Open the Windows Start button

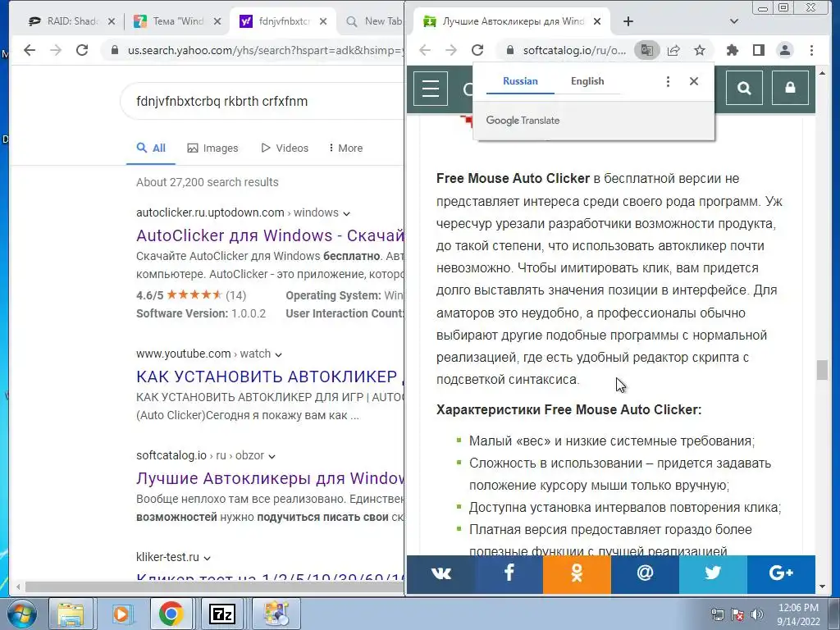(x=21, y=614)
